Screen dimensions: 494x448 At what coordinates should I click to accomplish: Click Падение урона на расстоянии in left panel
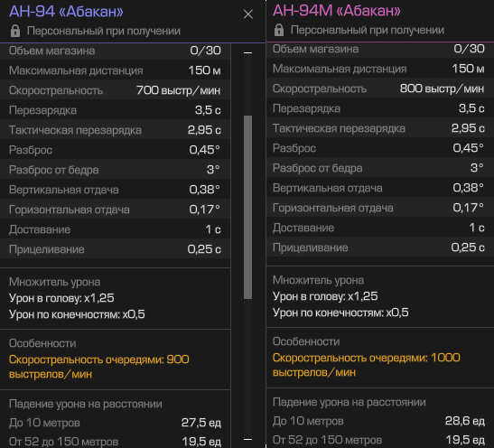click(86, 404)
